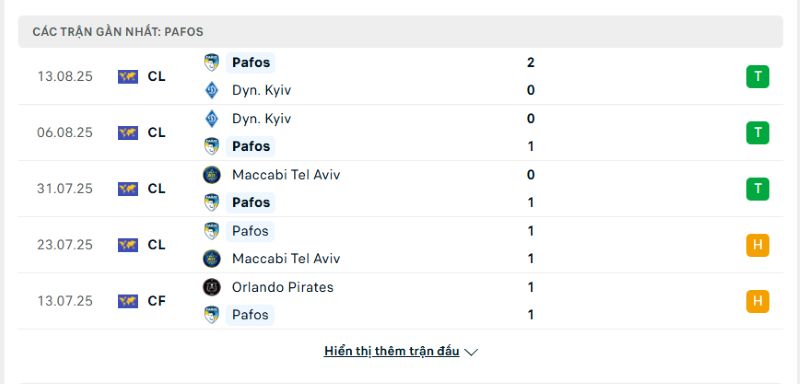Open Maccabi Tel Aviv team name in 23.07.25 match
Image resolution: width=800 pixels, height=384 pixels.
point(286,259)
